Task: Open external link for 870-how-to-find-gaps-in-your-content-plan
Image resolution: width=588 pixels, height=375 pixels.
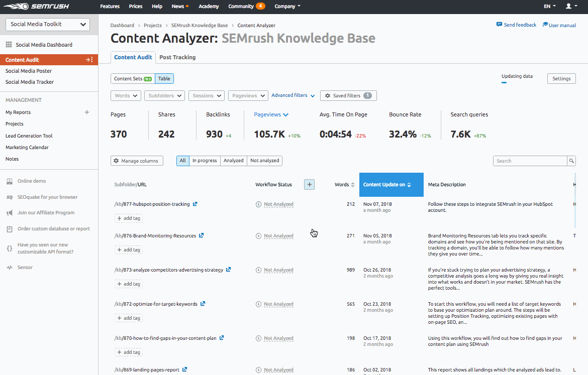Action: point(222,338)
